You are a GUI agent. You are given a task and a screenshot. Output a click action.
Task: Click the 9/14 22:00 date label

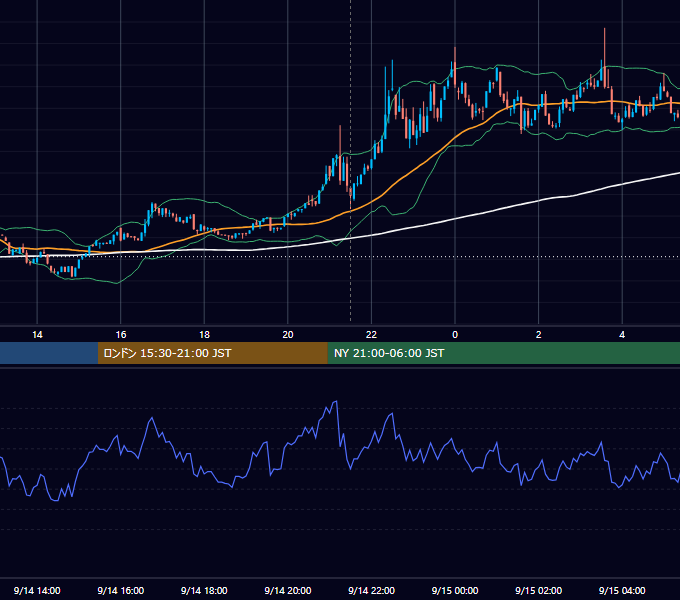[371, 590]
